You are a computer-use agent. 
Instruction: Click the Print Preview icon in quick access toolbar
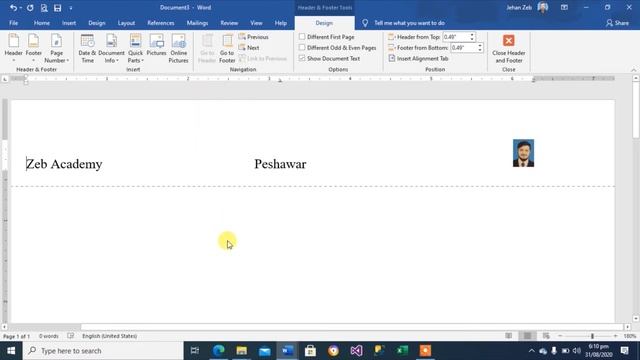tap(44, 8)
